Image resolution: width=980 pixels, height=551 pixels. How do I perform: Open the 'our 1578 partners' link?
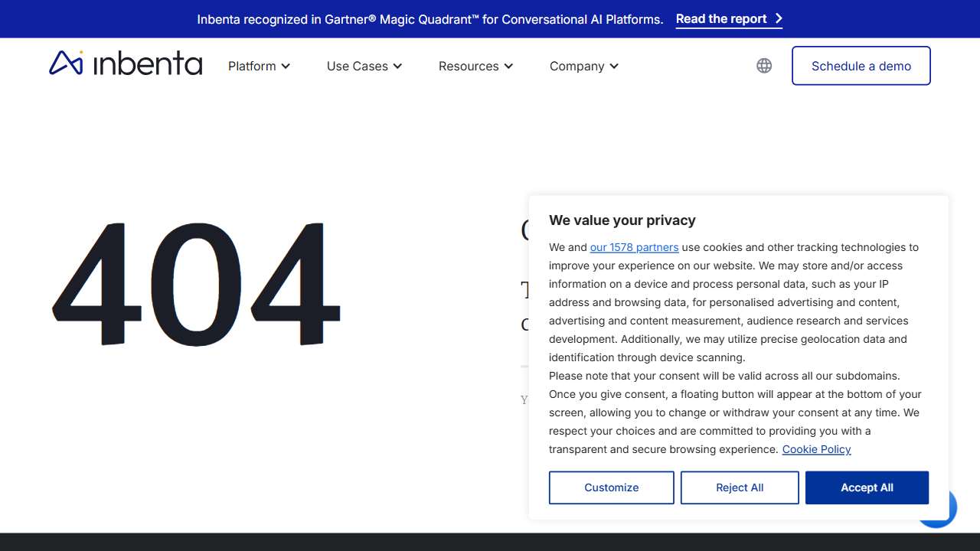coord(634,247)
